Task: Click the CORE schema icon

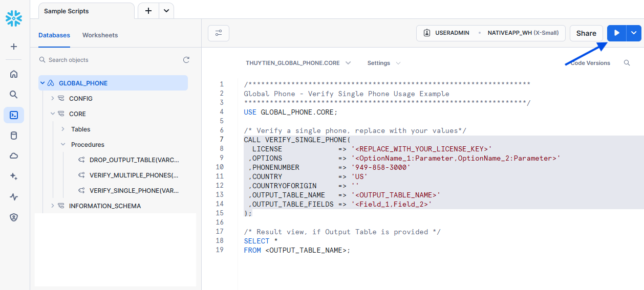Action: coord(60,114)
